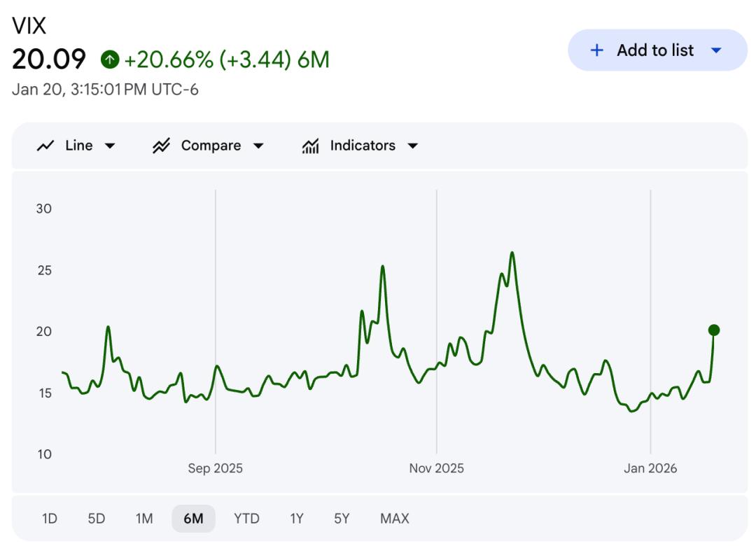Click the Line chart type icon
756x546 pixels.
click(x=45, y=146)
